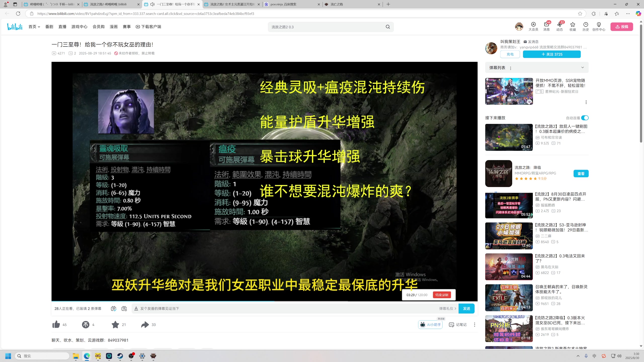Click the 关注 3725 follow button
This screenshot has width=644, height=362.
coord(551,54)
